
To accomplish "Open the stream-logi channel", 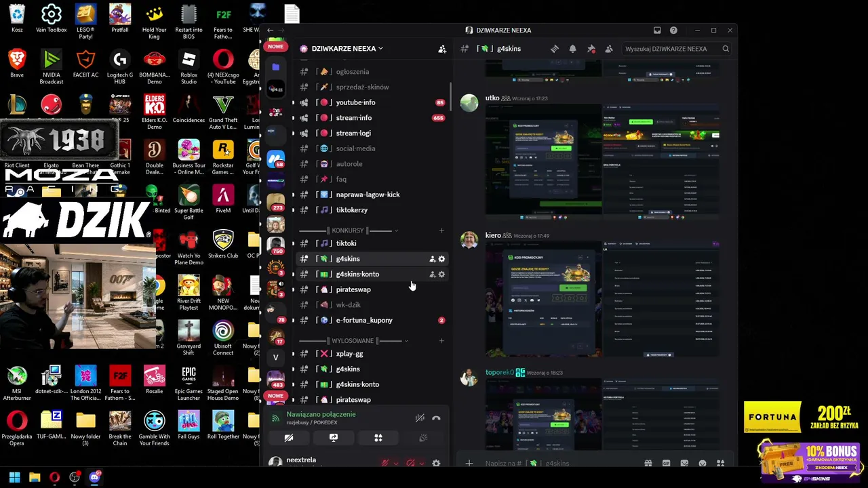I will click(x=372, y=134).
